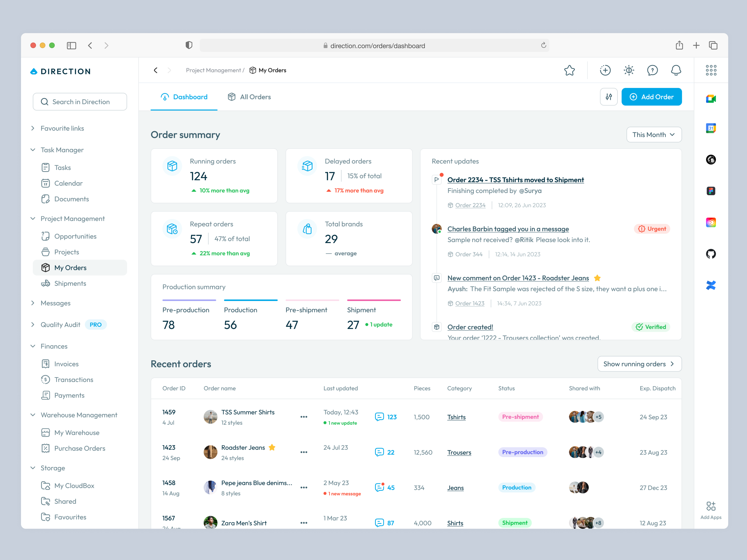
Task: Open the Order 2234 link in Recent updates
Action: coord(470,205)
